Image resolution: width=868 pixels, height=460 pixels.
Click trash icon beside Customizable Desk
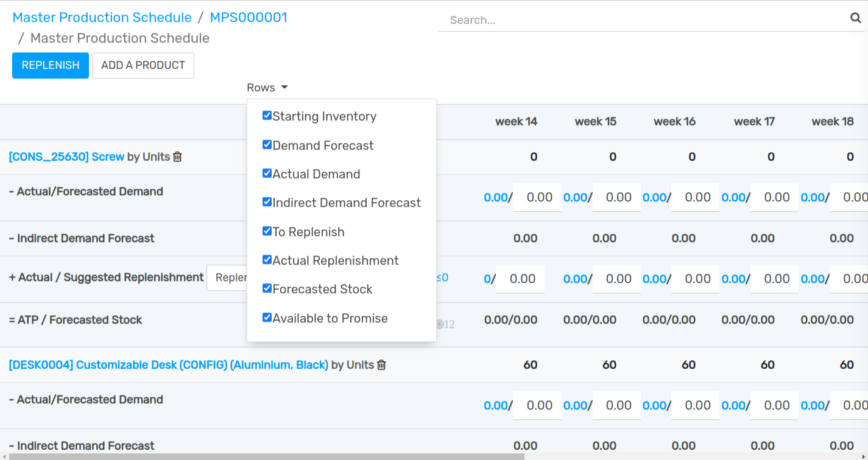(x=381, y=365)
